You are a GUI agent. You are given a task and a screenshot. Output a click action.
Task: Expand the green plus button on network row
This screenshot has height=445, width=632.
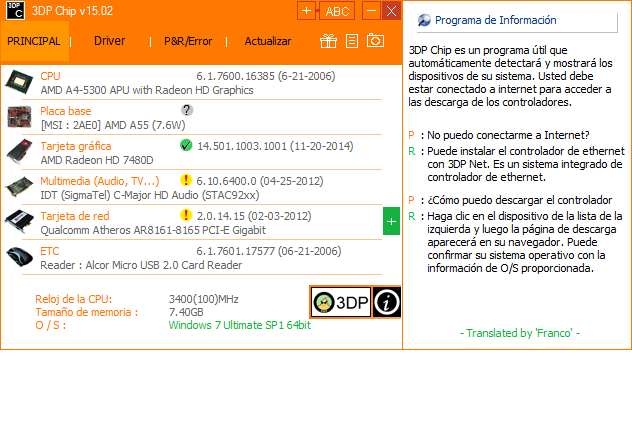(391, 221)
